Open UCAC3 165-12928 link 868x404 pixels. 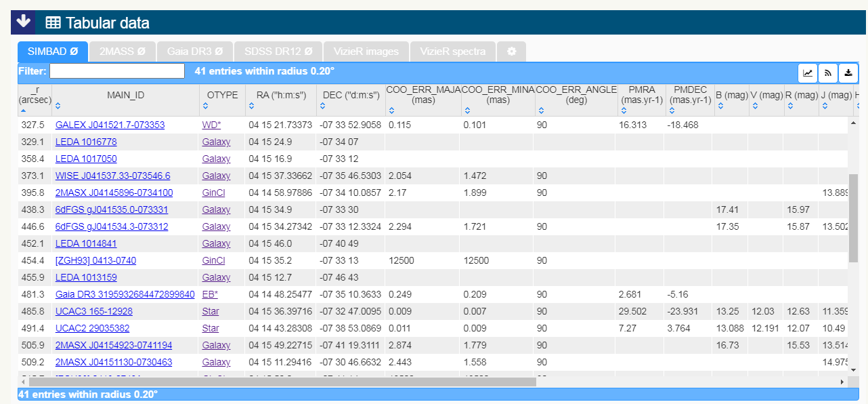tap(94, 311)
